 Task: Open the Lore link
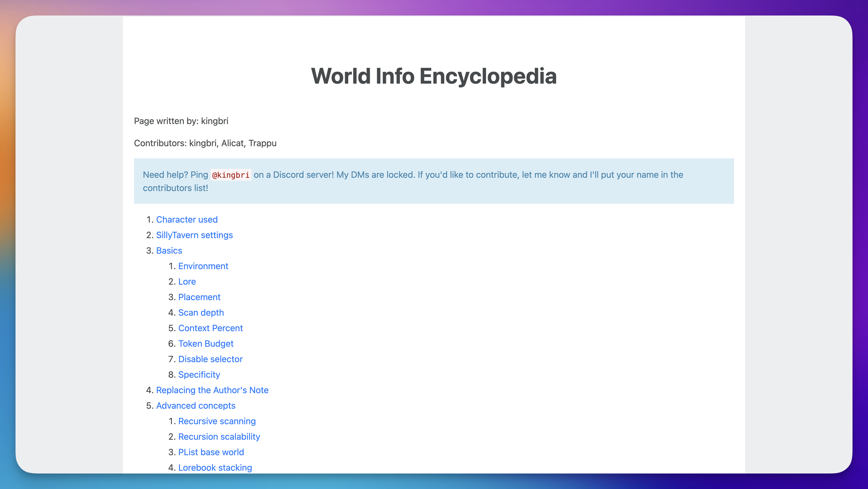click(187, 281)
